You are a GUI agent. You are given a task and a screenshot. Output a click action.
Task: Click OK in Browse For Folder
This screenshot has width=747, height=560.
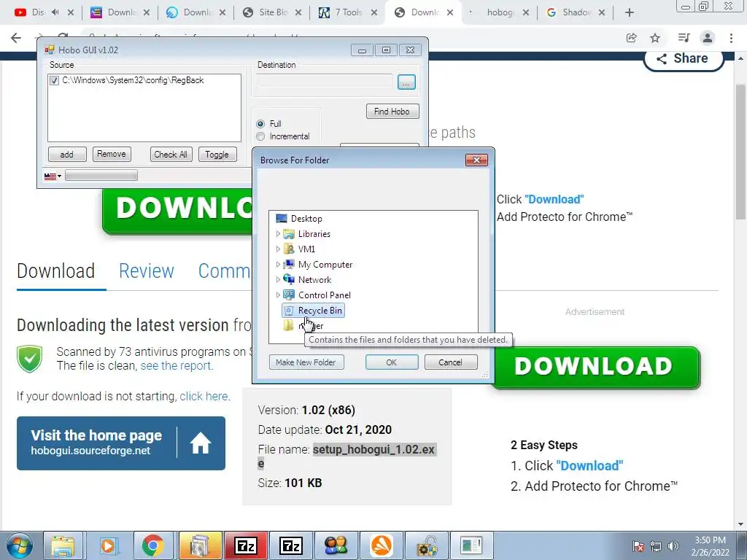392,362
